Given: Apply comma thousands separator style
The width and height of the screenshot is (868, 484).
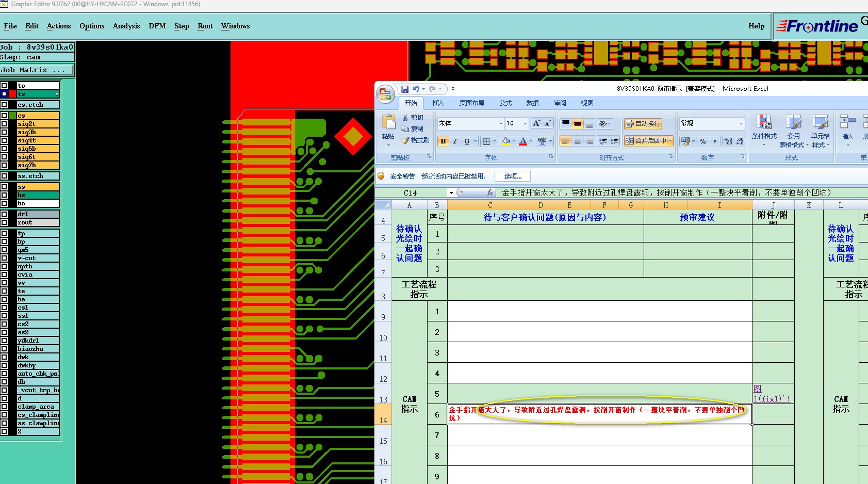Looking at the screenshot, I should pos(714,141).
